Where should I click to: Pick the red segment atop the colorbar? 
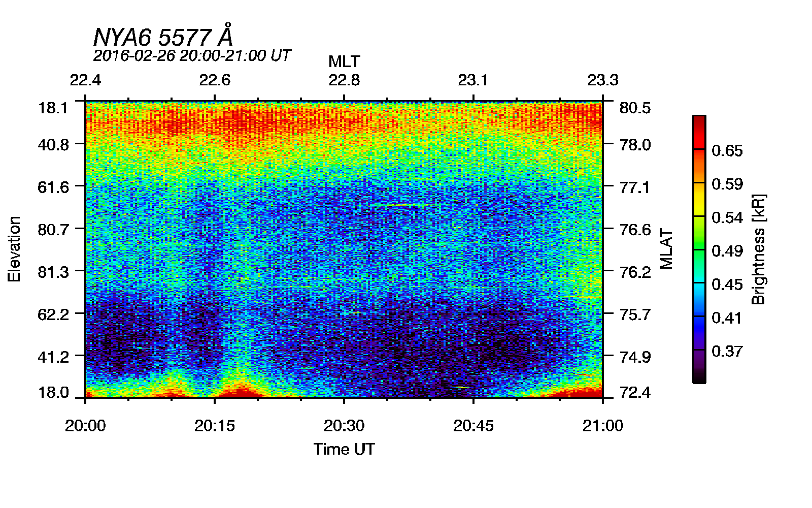pyautogui.click(x=699, y=133)
